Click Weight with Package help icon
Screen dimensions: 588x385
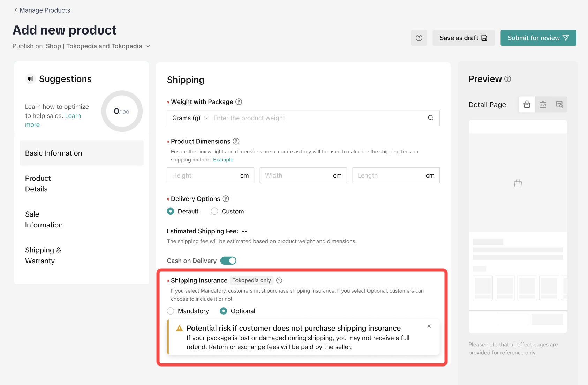pos(239,102)
